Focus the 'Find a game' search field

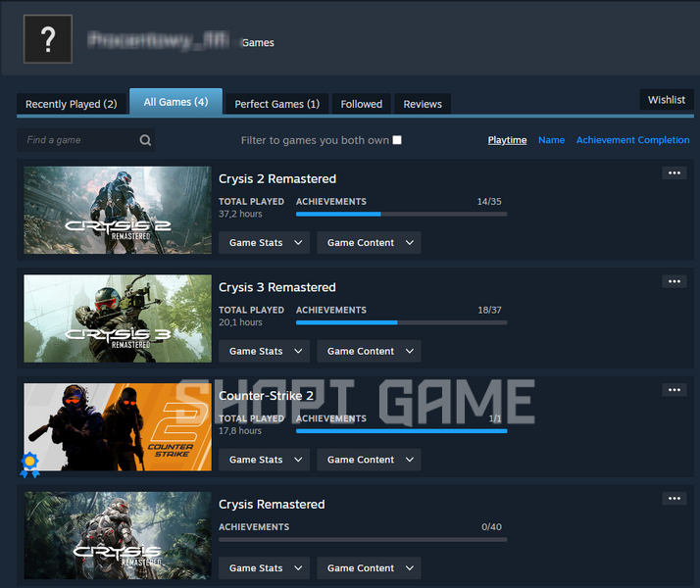point(85,140)
